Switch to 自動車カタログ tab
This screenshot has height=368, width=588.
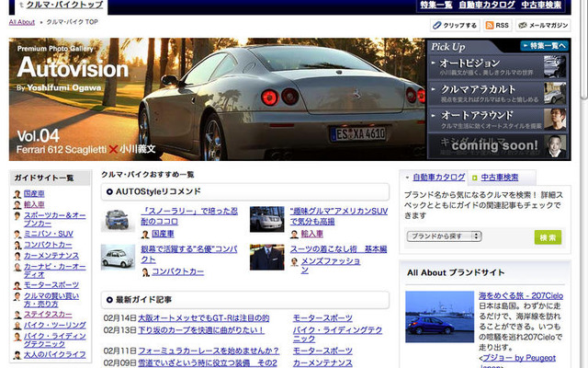click(439, 178)
